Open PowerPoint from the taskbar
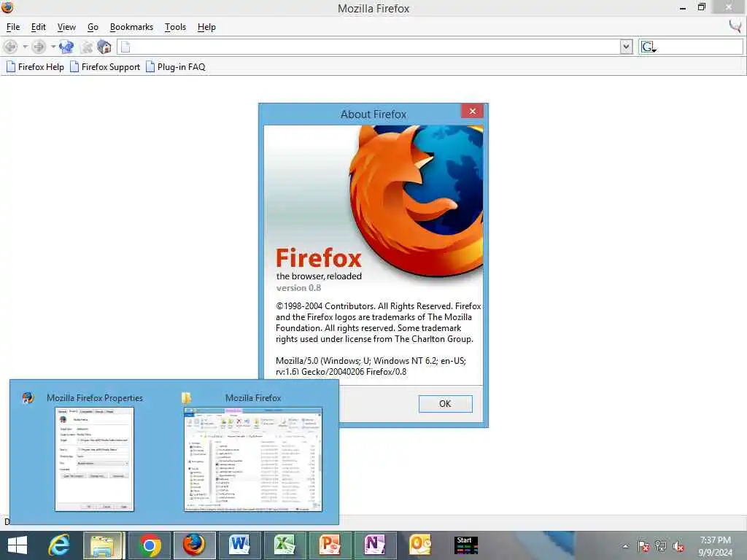 tap(330, 545)
